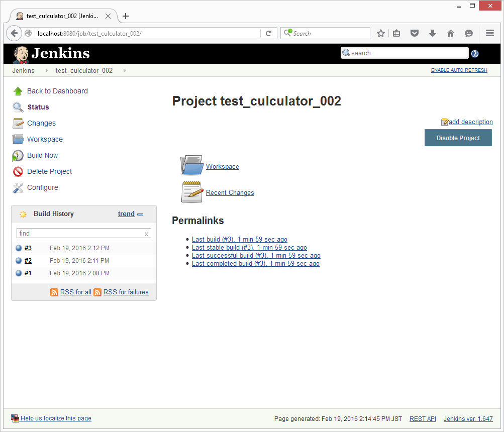Click the Recent Changes notepad icon
Screen dimensions: 504x432
192,192
